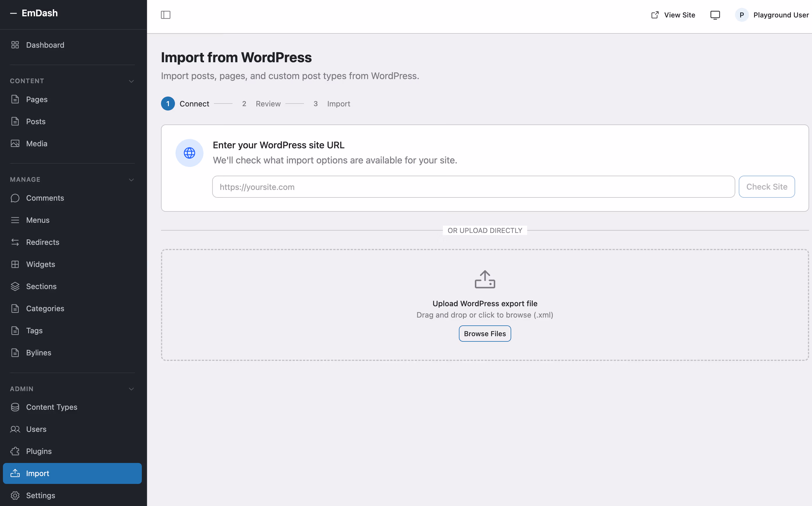Click the Redirects arrows icon
Image resolution: width=812 pixels, height=506 pixels.
15,242
